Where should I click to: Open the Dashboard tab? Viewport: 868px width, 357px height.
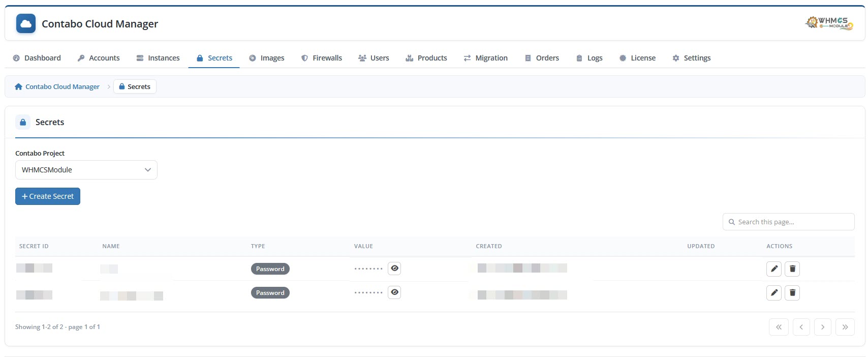(x=37, y=58)
